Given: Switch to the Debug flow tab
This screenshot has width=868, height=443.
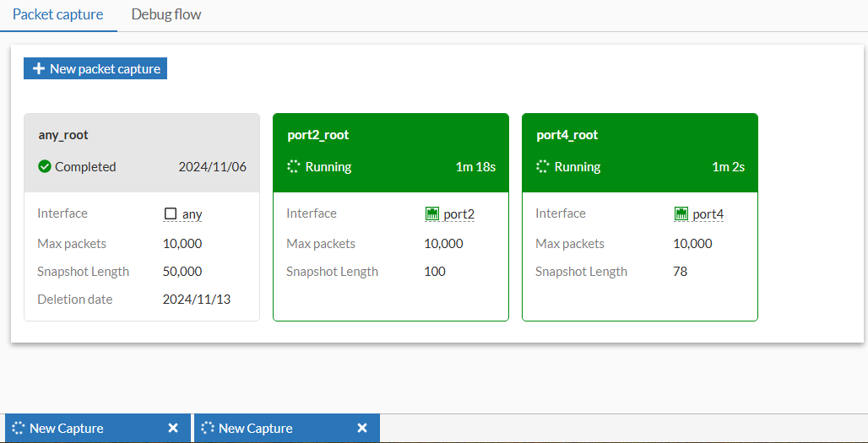Looking at the screenshot, I should click(166, 15).
